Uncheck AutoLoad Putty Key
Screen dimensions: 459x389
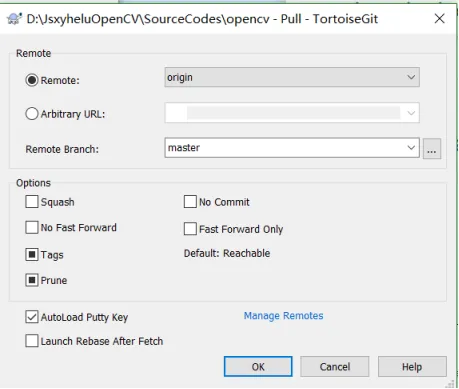pyautogui.click(x=32, y=317)
